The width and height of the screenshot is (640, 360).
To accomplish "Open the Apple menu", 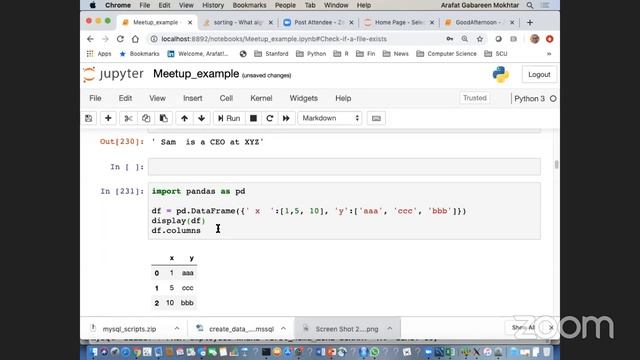I will (x=93, y=5).
